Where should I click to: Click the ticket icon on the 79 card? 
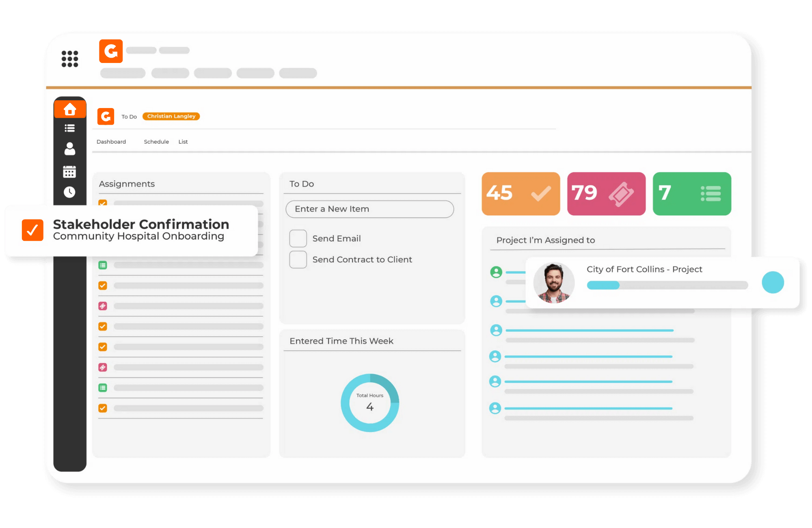[x=621, y=194]
